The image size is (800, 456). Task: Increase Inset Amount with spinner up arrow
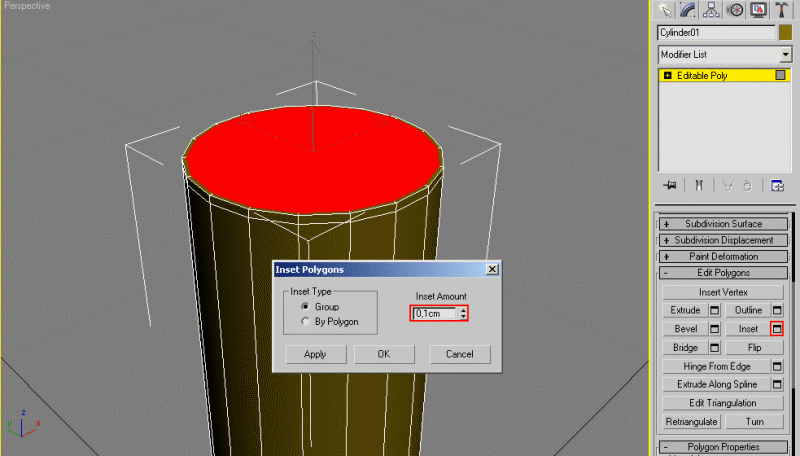pyautogui.click(x=463, y=310)
